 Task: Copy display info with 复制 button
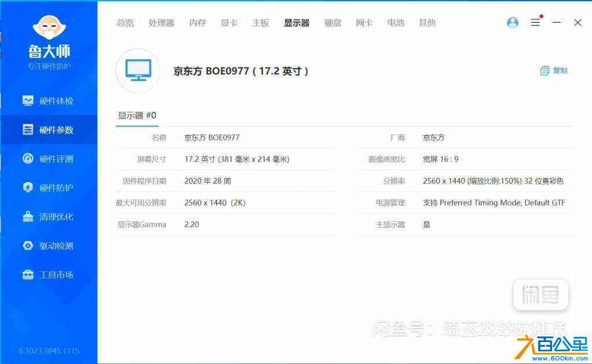(x=554, y=70)
